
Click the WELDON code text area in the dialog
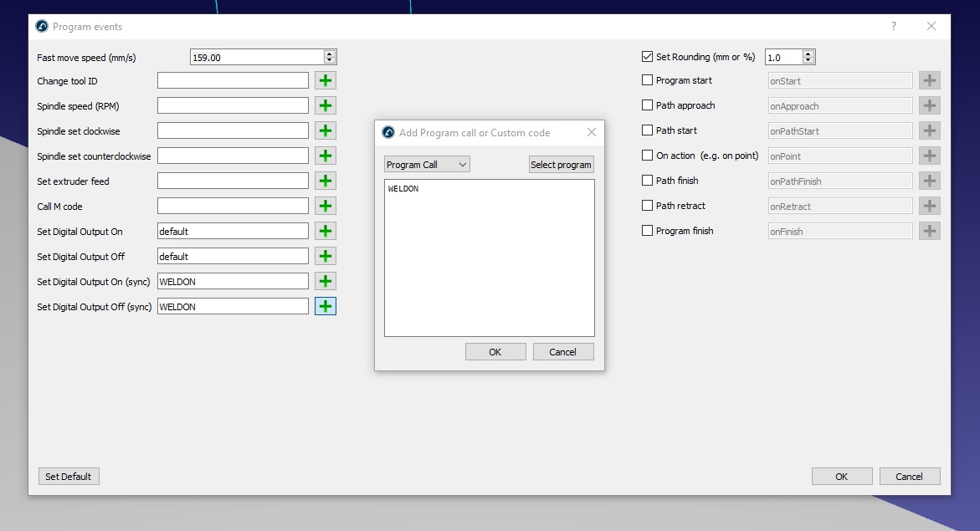[490, 258]
